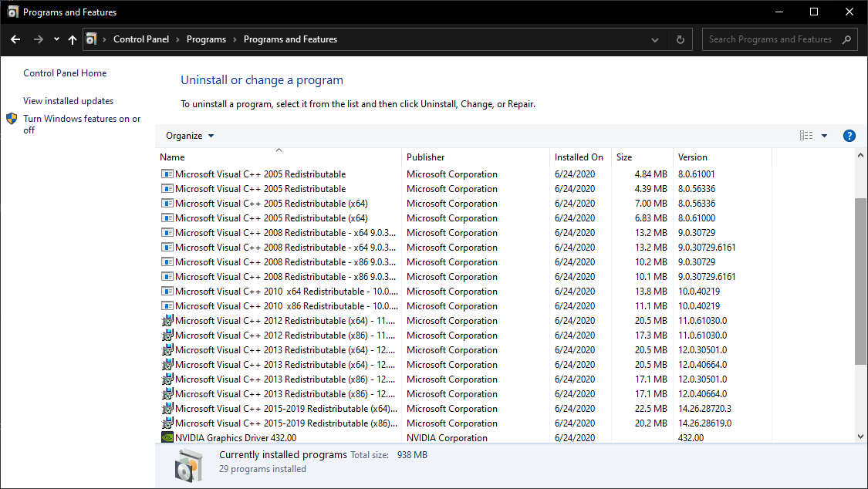Click icon of 2015-2019 Redistributable (x86)
The height and width of the screenshot is (489, 868).
[167, 423]
